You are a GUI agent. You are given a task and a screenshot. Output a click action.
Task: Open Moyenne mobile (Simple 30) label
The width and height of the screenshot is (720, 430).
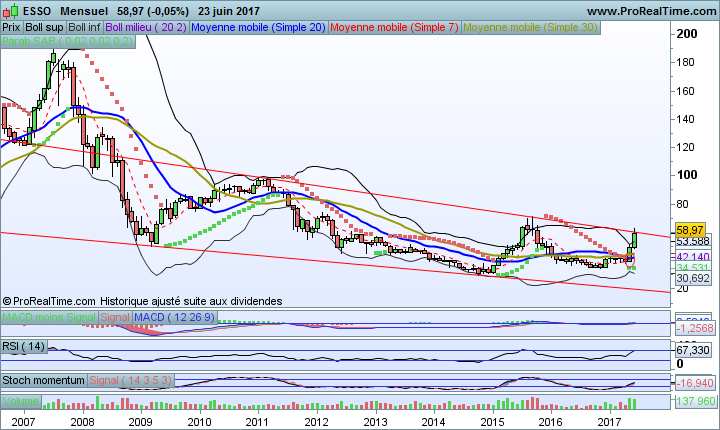coord(531,28)
